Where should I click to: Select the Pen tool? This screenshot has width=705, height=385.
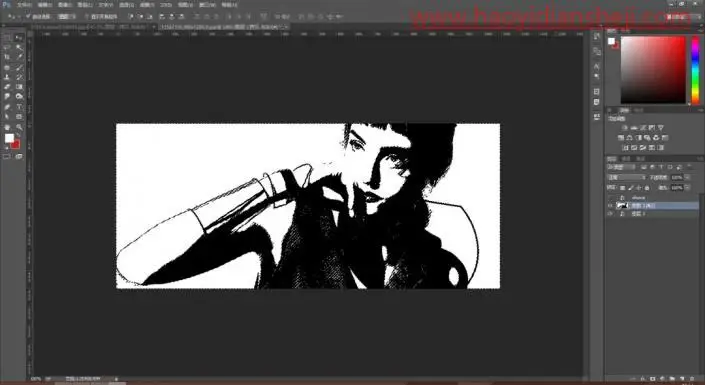7,107
